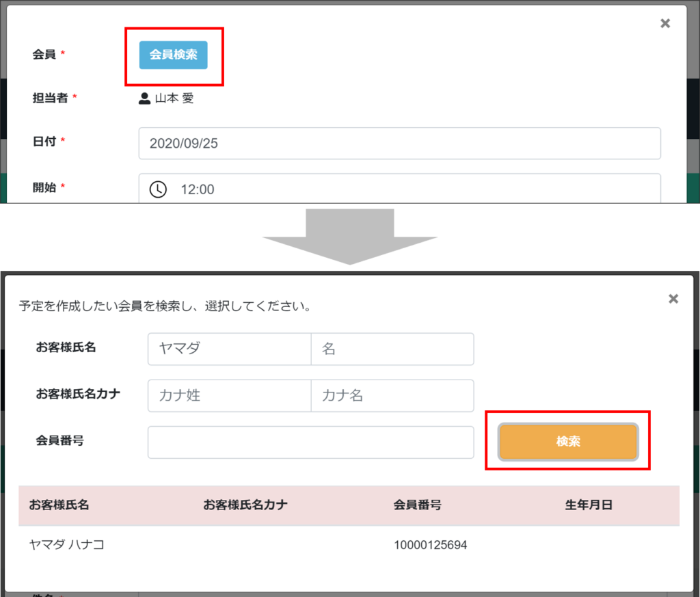
Task: Click the date field showing 2020/09/25
Action: click(399, 143)
